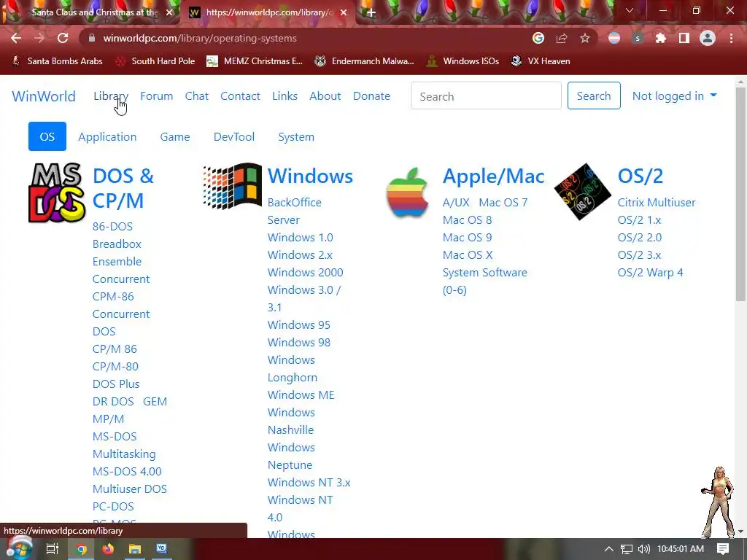Open the Library nav menu item
The height and width of the screenshot is (560, 747).
[111, 96]
